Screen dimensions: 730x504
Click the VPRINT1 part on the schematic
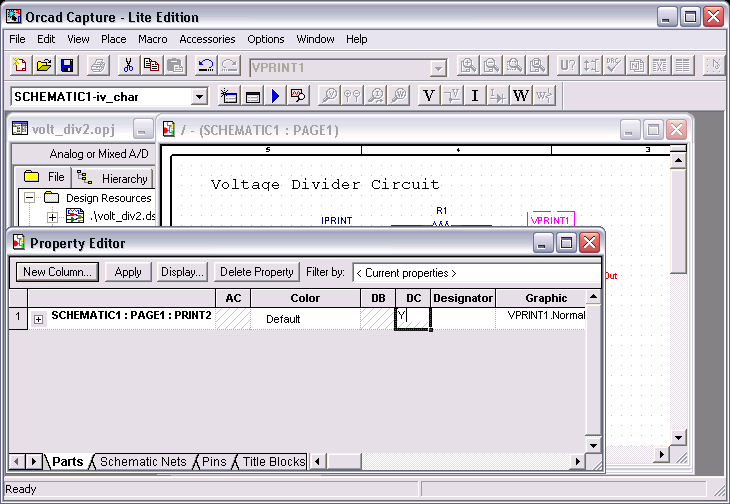[x=550, y=220]
